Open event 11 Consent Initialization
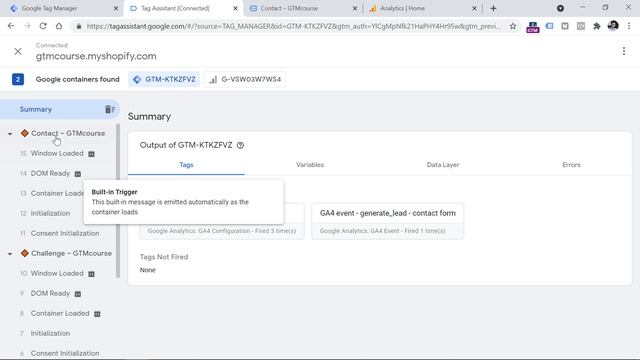640x360 pixels. pos(60,233)
